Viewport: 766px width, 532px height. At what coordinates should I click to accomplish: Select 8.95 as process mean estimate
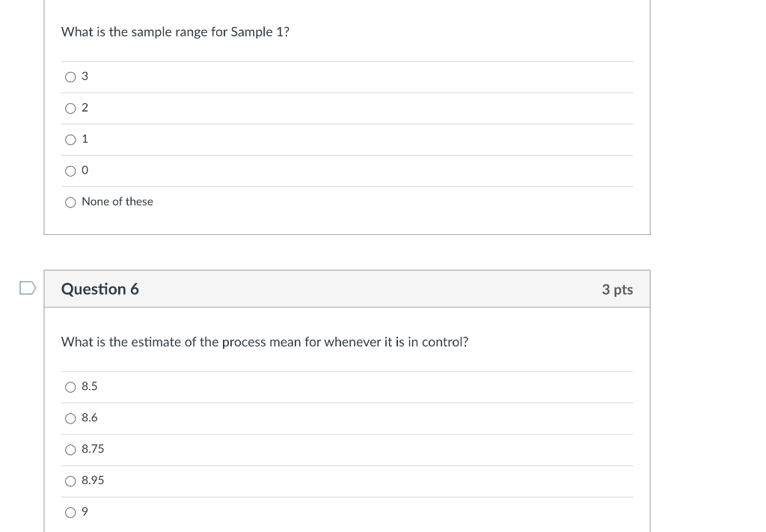(x=70, y=481)
